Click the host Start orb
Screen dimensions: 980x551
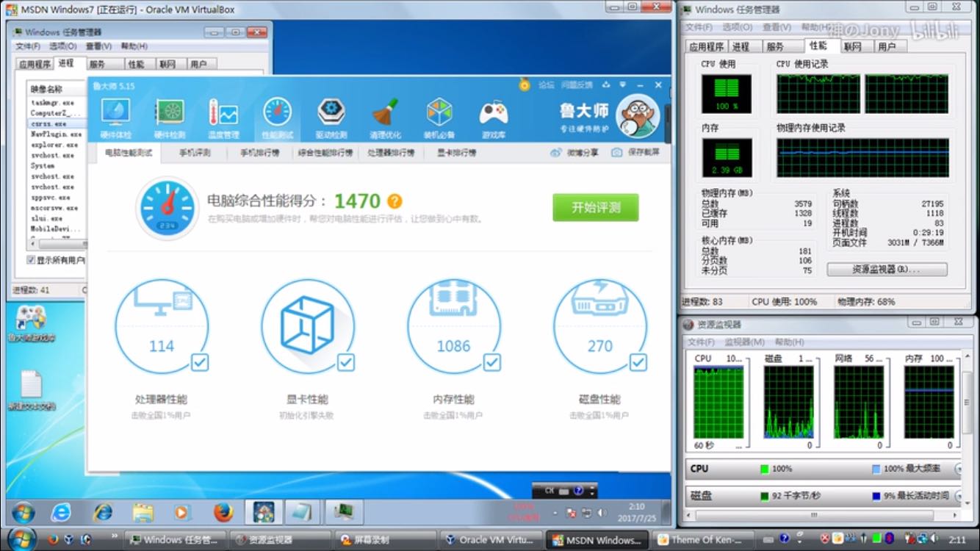[x=22, y=539]
